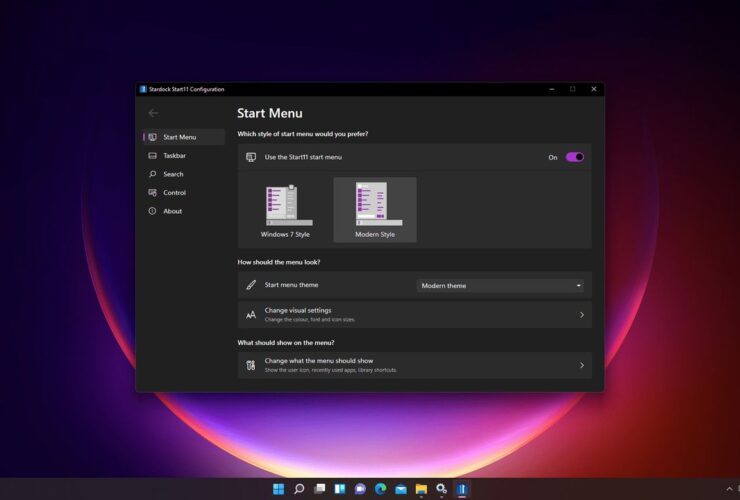740x500 pixels.
Task: Launch Microsoft Edge from taskbar
Action: [380, 489]
